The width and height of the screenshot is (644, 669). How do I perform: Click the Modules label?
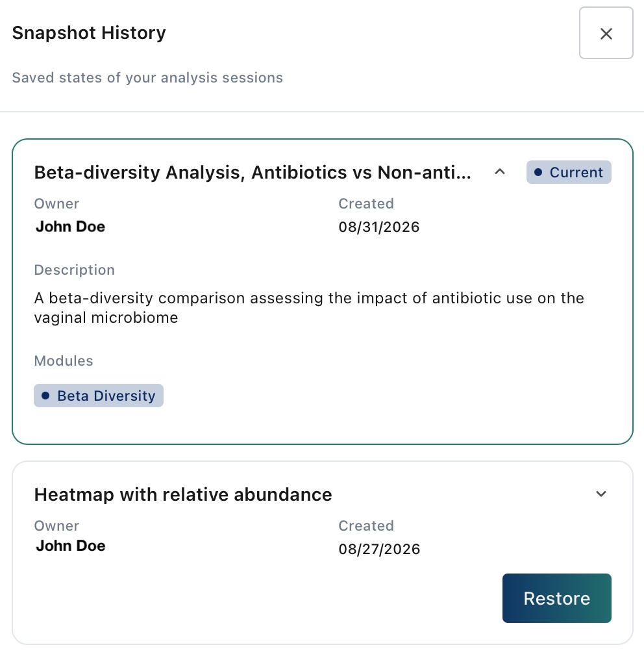[x=64, y=361]
